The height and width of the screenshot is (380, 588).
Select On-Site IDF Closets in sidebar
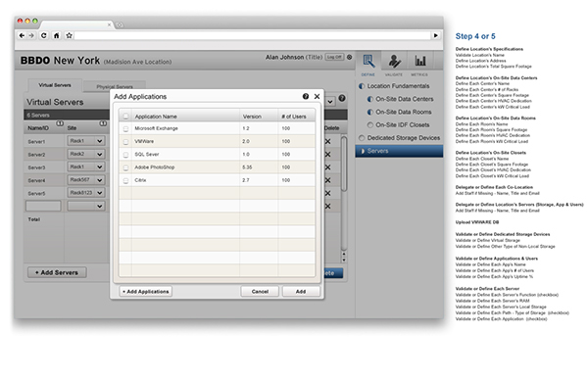(x=402, y=124)
